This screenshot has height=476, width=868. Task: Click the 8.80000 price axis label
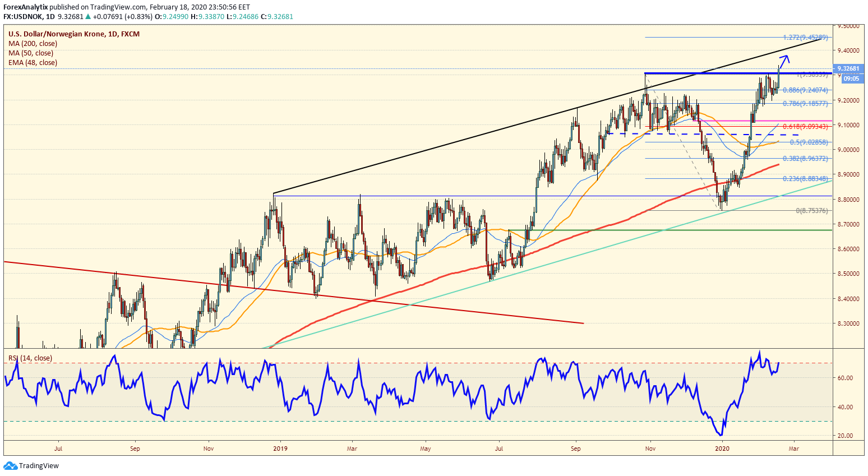pos(848,200)
